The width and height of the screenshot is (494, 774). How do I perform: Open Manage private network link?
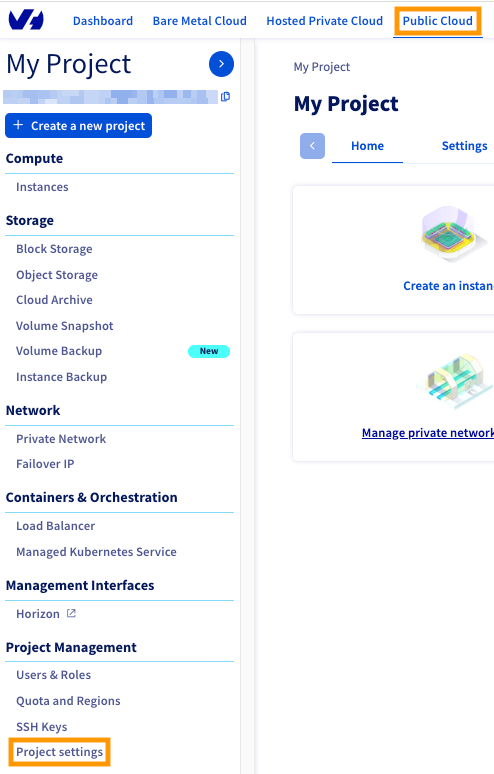point(427,433)
